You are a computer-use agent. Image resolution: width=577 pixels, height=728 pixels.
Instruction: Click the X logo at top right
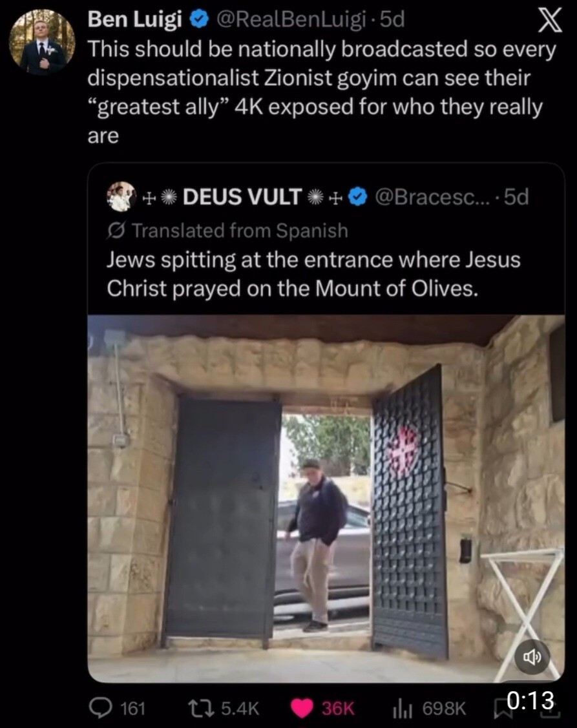coord(550,21)
